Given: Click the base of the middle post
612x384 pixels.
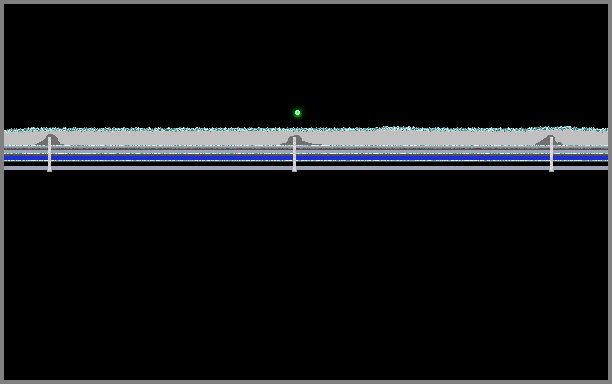Looking at the screenshot, I should click(295, 170).
